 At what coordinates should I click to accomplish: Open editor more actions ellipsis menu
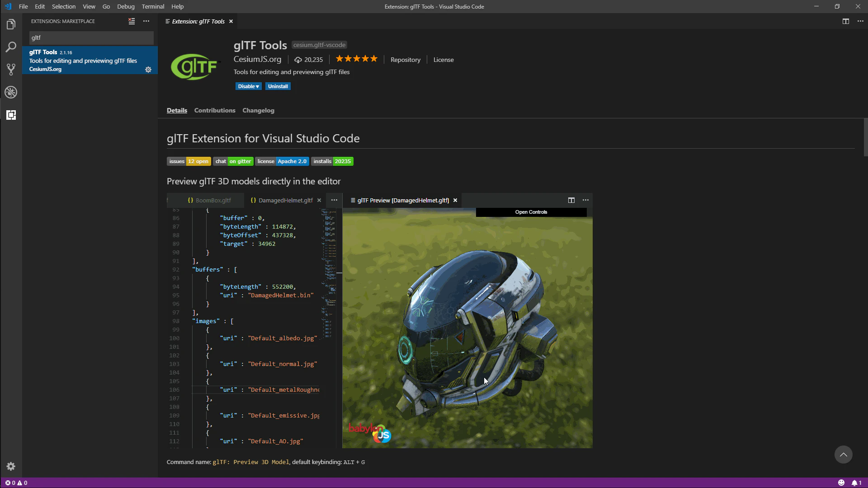pos(860,21)
